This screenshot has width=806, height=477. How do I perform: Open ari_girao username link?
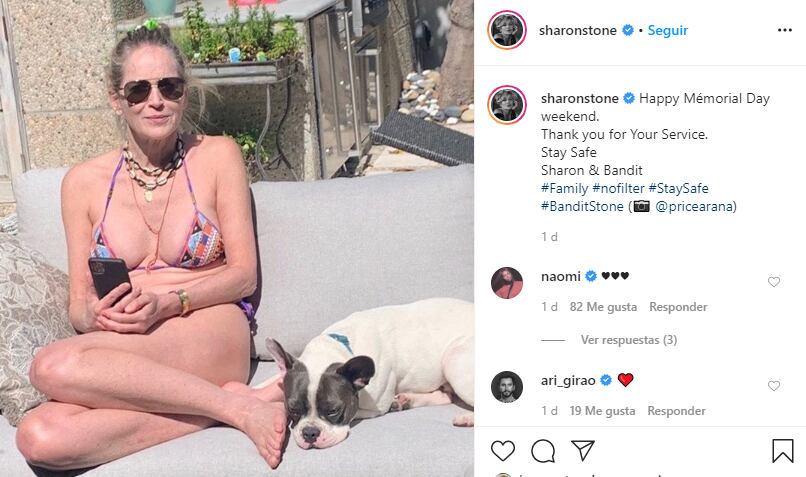[568, 380]
